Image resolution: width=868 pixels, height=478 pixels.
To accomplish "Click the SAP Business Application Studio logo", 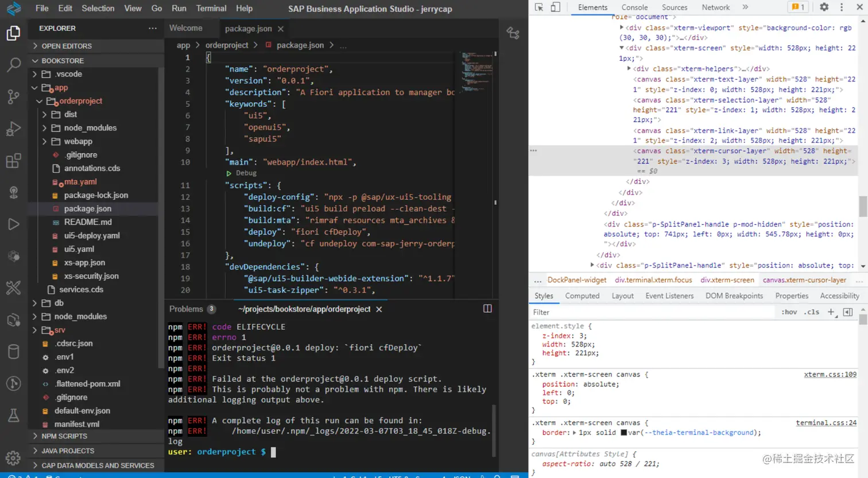I will tap(13, 8).
